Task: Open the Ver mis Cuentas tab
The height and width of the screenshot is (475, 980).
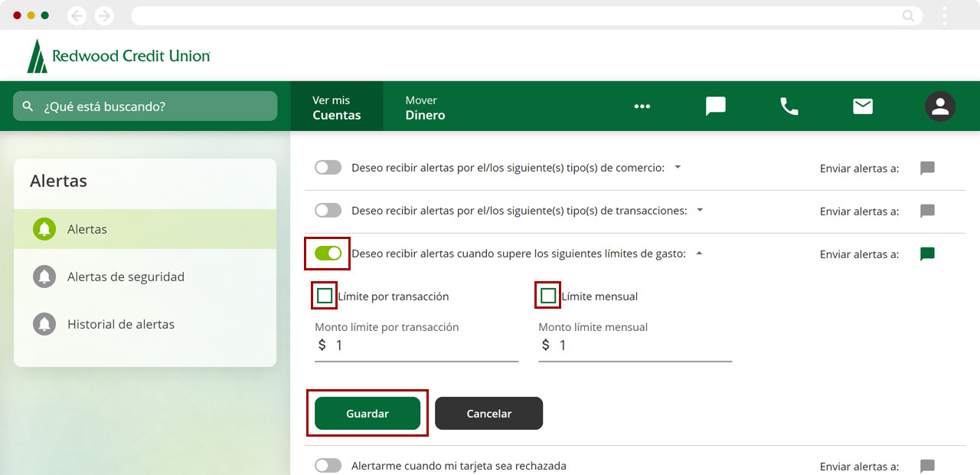Action: pos(336,107)
